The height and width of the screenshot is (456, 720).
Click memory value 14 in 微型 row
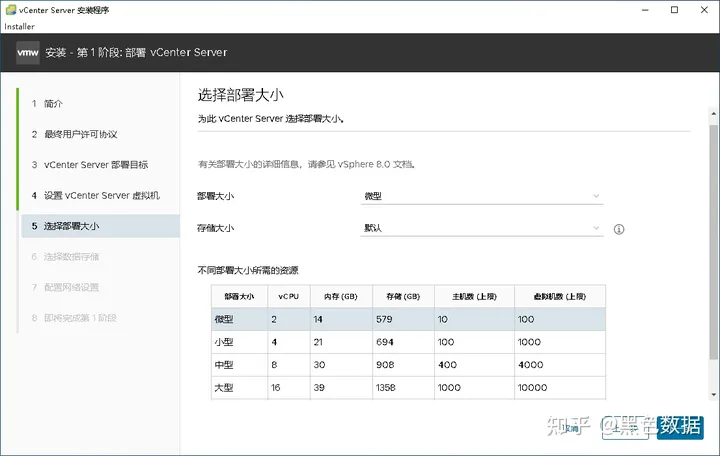[318, 319]
